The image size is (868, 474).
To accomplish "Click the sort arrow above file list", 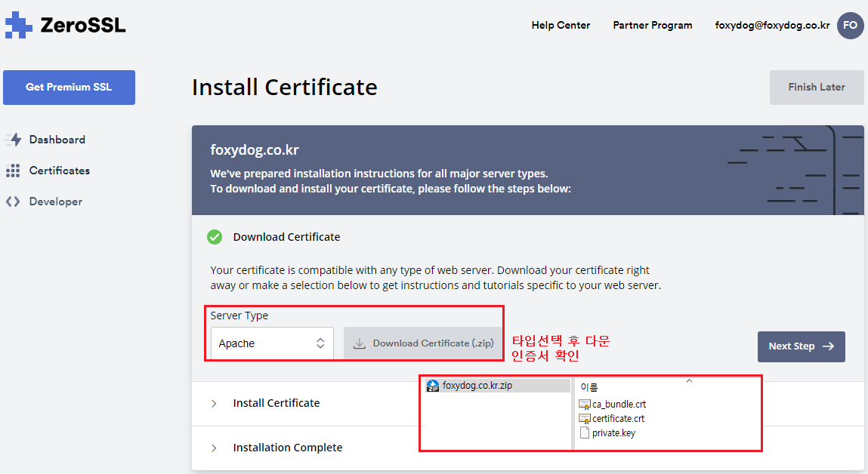I will (x=689, y=381).
